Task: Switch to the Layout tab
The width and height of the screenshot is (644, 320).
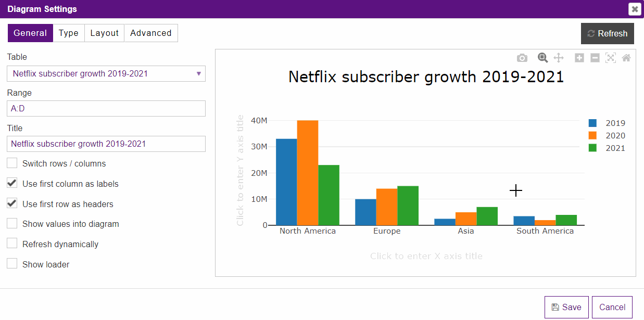Action: tap(105, 33)
